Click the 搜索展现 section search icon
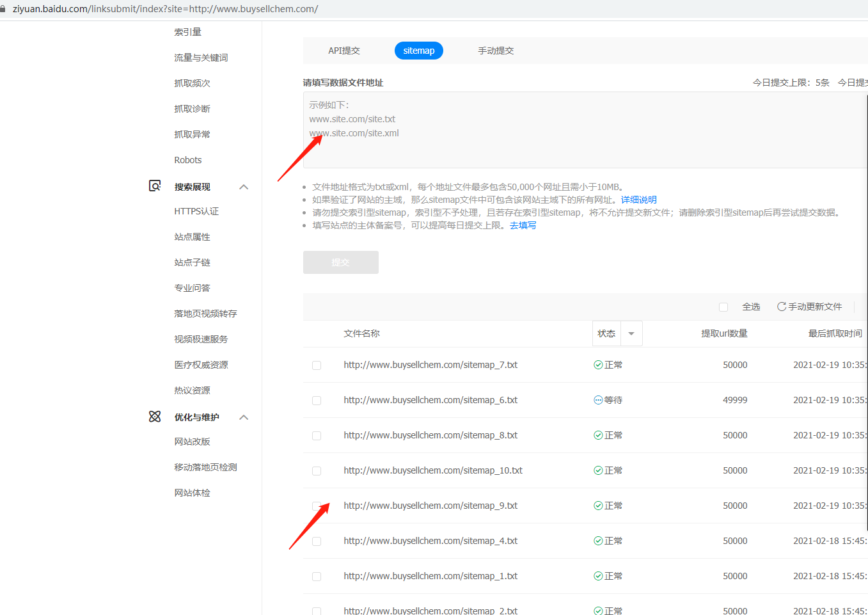The width and height of the screenshot is (868, 615). pyautogui.click(x=155, y=186)
